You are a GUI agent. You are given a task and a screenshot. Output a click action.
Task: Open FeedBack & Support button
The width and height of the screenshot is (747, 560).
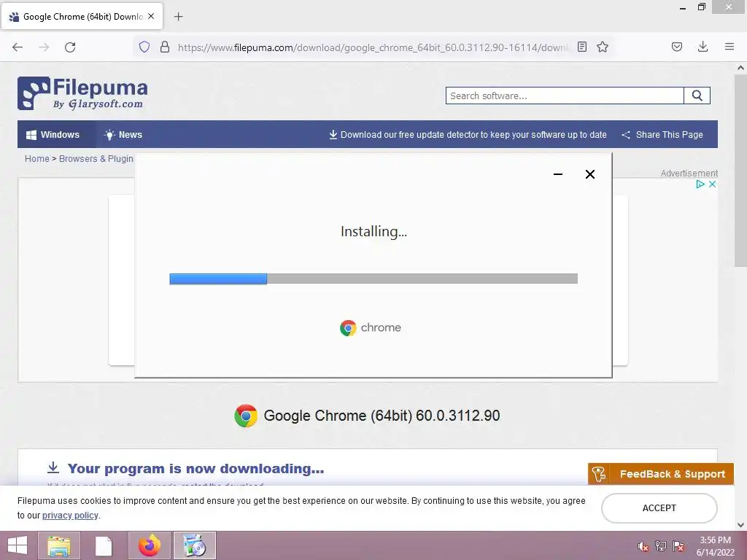click(x=661, y=474)
